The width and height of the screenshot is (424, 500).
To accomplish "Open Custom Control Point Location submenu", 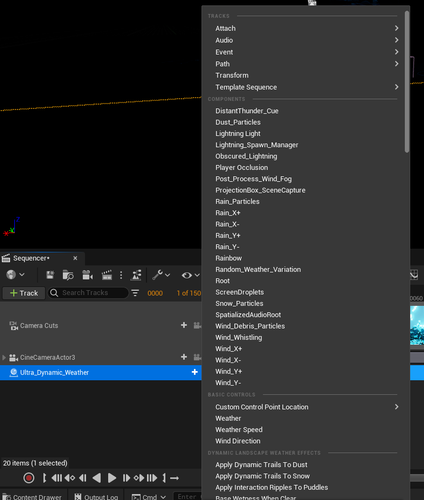I will tap(305, 407).
